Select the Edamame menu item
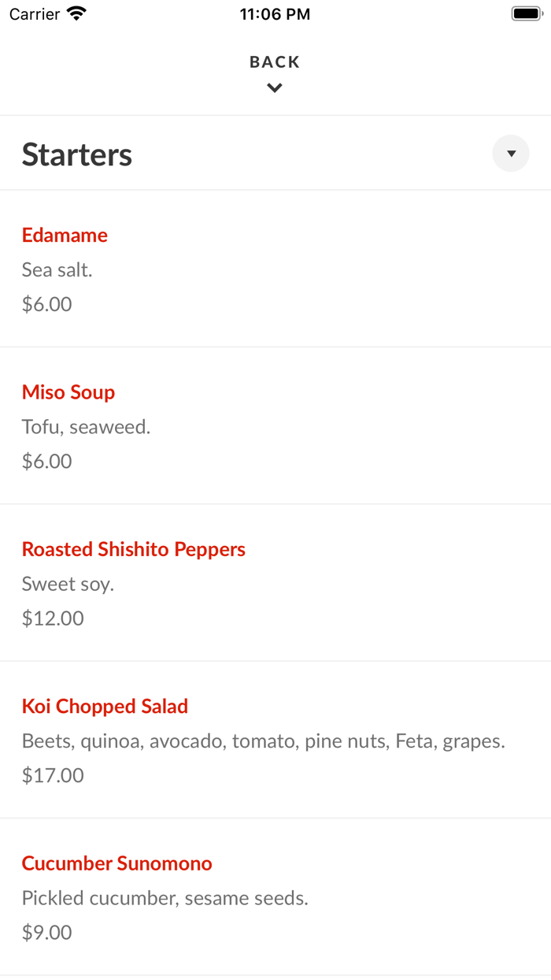 [x=65, y=235]
